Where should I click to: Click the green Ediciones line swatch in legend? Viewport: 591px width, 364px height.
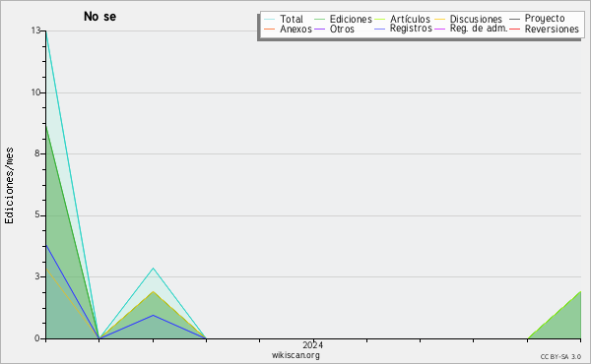pyautogui.click(x=319, y=20)
